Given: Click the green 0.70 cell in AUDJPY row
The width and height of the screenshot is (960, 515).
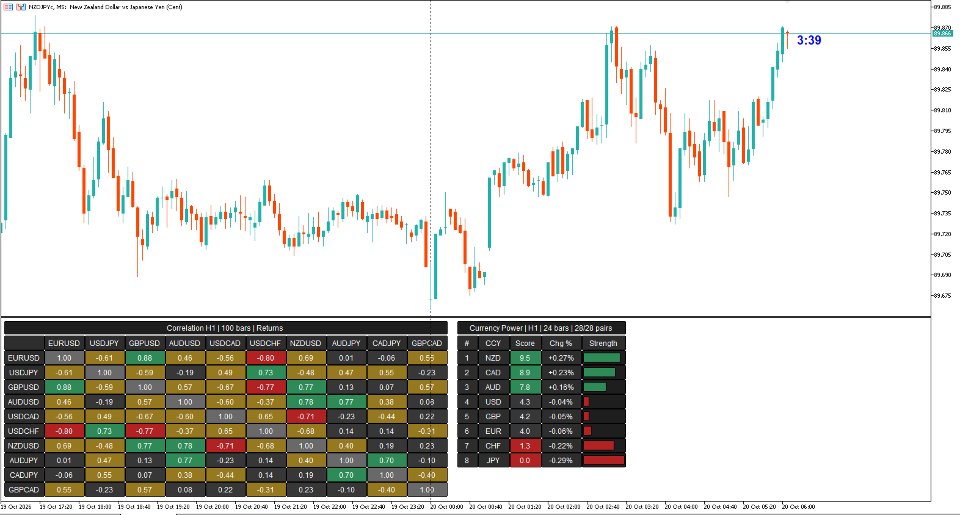Looking at the screenshot, I should click(386, 460).
